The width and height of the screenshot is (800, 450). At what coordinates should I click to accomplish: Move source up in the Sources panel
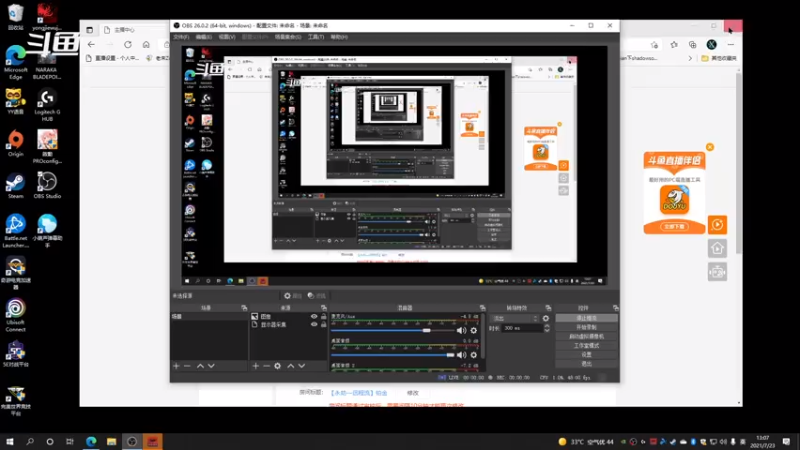point(290,366)
